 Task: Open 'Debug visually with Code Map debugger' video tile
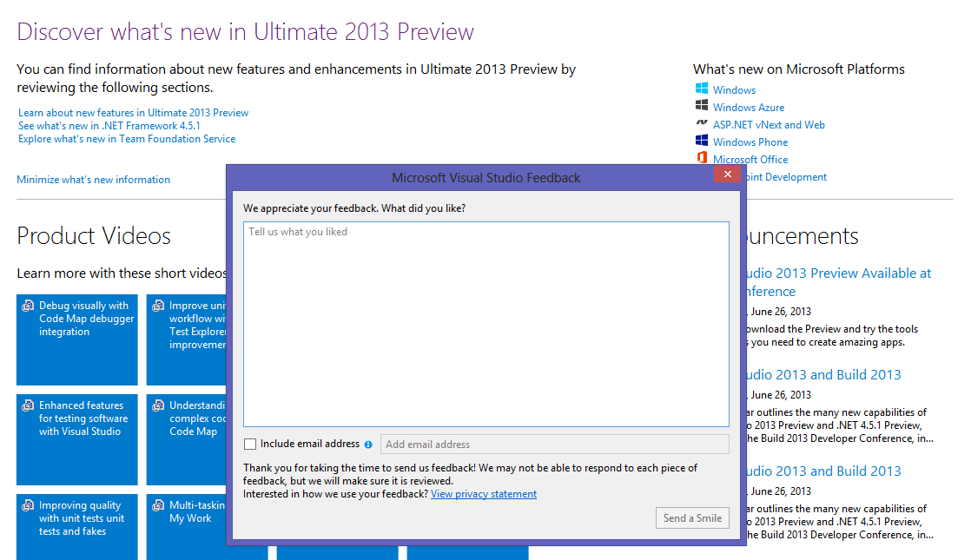click(x=76, y=339)
